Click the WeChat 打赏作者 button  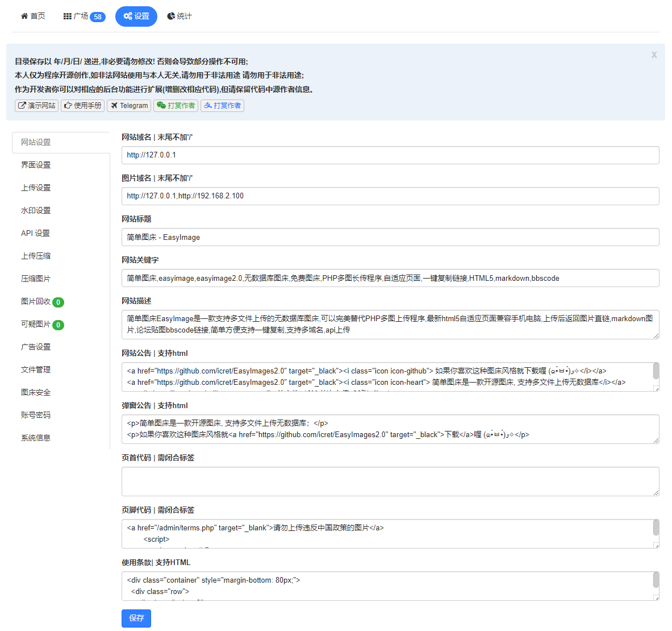tap(176, 106)
